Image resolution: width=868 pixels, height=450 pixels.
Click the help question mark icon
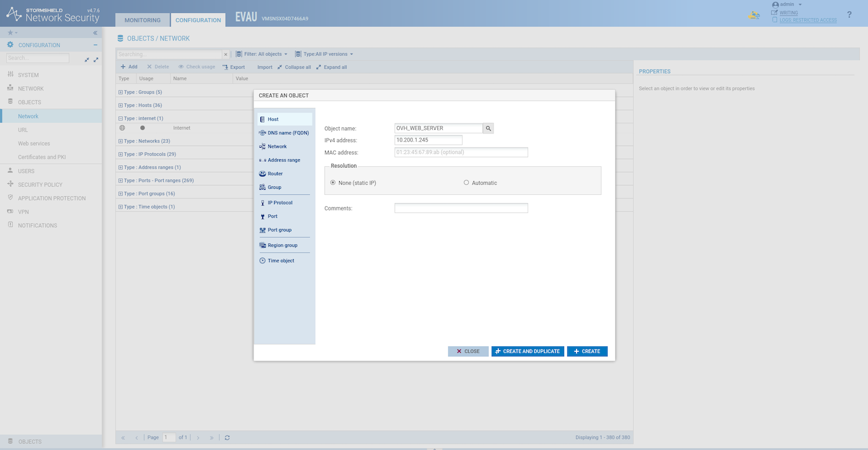(849, 14)
